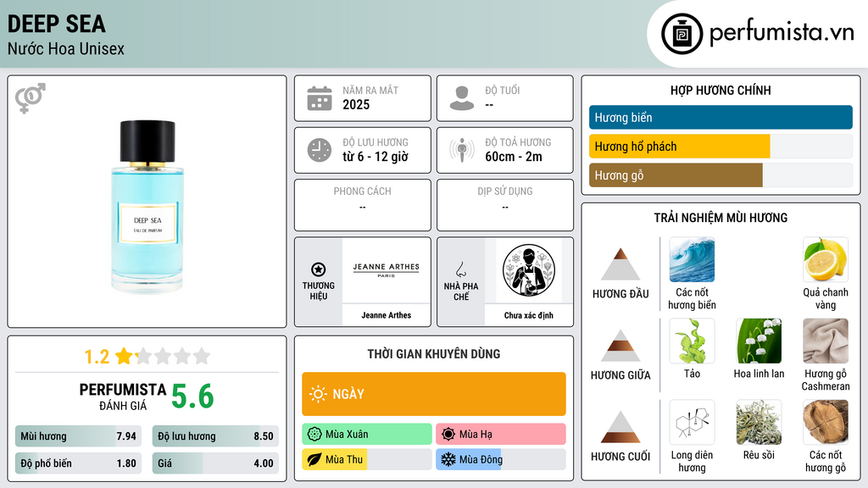Click the Hợp hương chính heading
Image resolution: width=868 pixels, height=488 pixels.
721,90
